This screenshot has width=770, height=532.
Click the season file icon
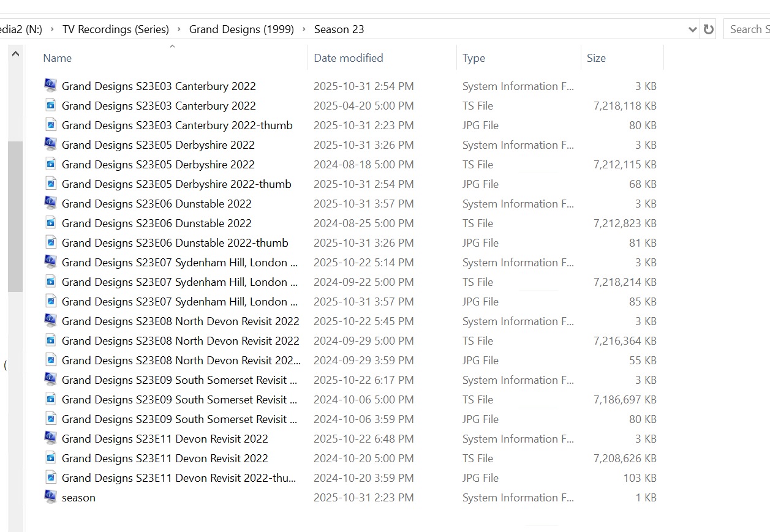point(51,497)
